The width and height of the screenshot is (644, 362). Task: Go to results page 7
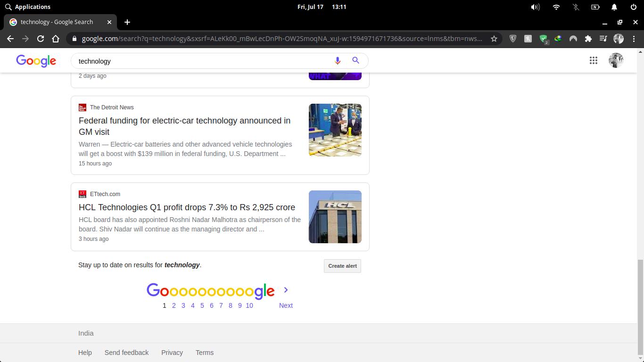click(x=221, y=305)
